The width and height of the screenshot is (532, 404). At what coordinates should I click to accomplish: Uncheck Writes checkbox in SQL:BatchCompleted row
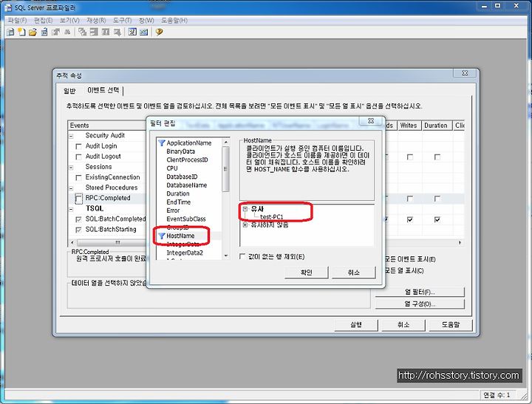(410, 219)
